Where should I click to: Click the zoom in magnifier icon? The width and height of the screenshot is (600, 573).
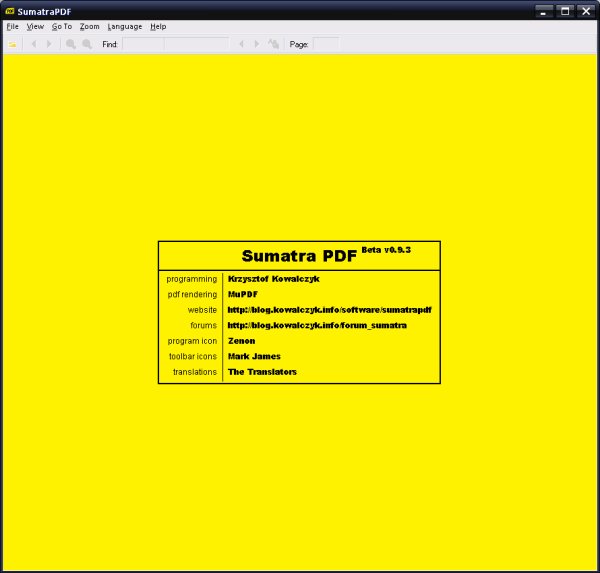(87, 44)
